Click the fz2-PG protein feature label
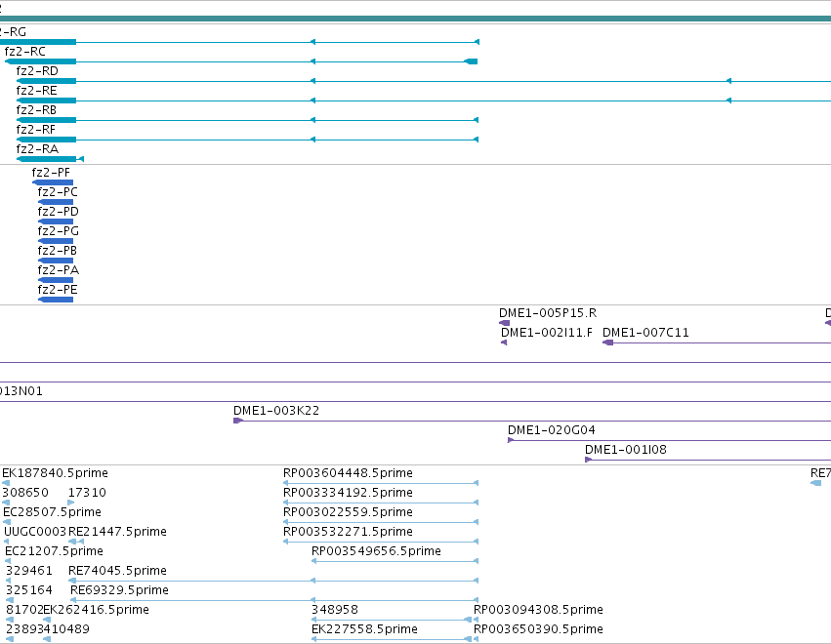 coord(59,231)
